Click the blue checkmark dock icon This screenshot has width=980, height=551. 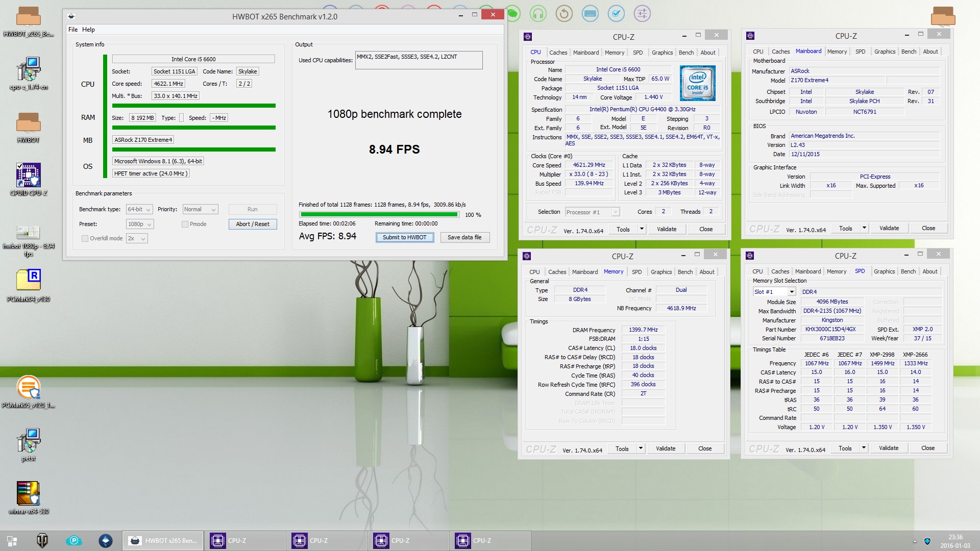click(616, 13)
